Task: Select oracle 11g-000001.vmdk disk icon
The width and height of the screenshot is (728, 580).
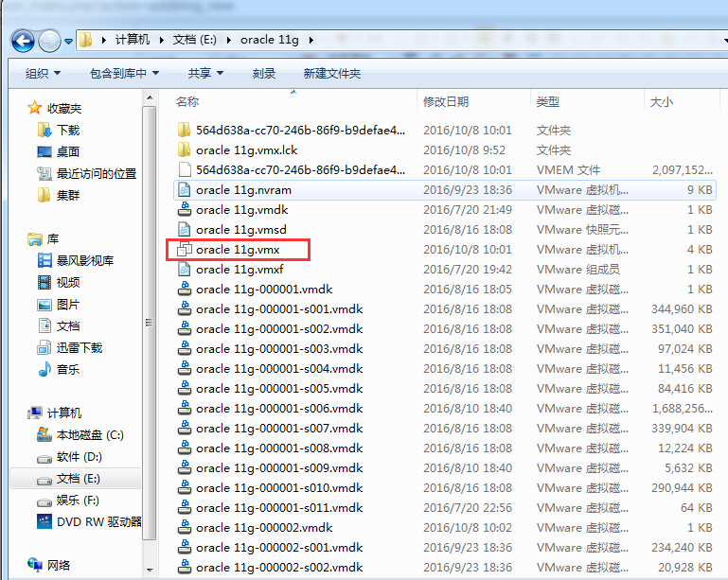Action: click(x=185, y=289)
